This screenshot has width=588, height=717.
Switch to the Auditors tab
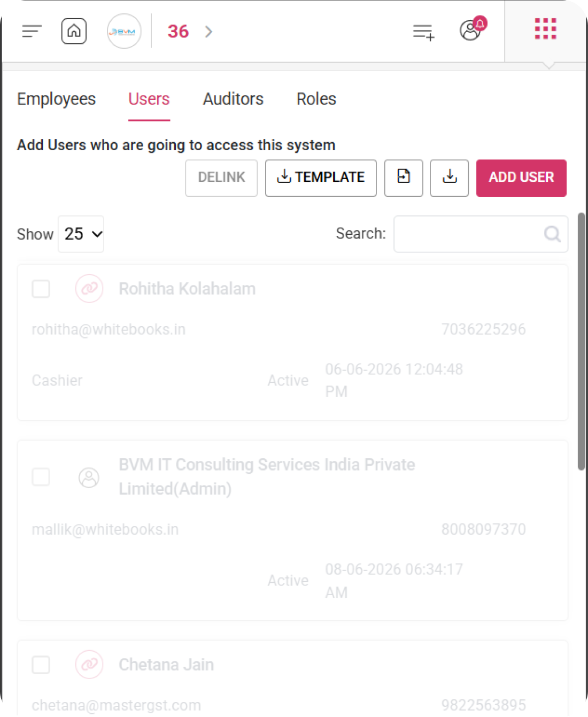coord(233,99)
